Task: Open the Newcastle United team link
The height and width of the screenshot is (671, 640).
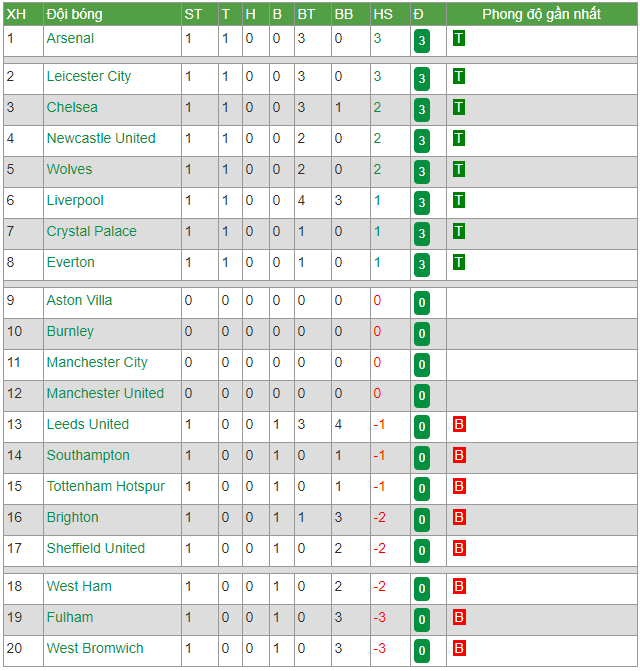Action: coord(101,138)
